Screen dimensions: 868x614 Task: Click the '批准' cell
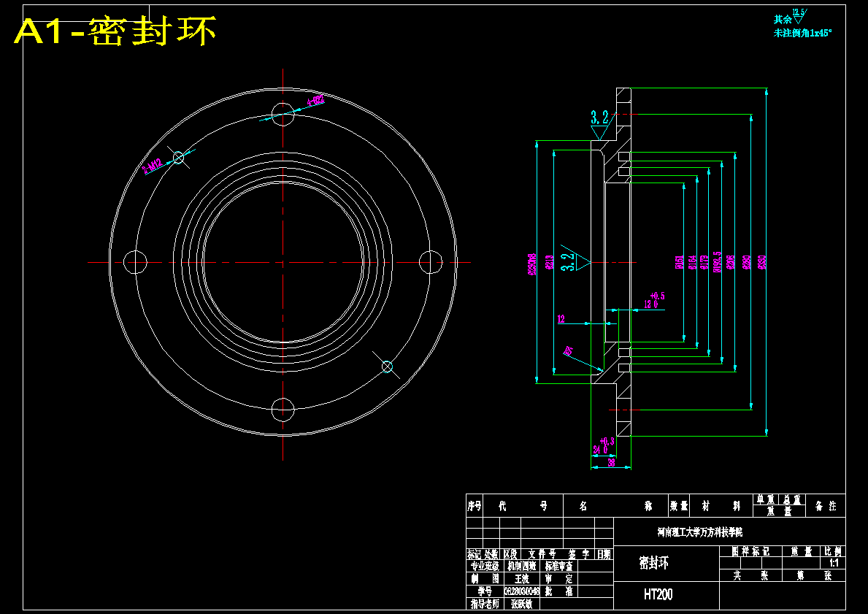tap(558, 591)
